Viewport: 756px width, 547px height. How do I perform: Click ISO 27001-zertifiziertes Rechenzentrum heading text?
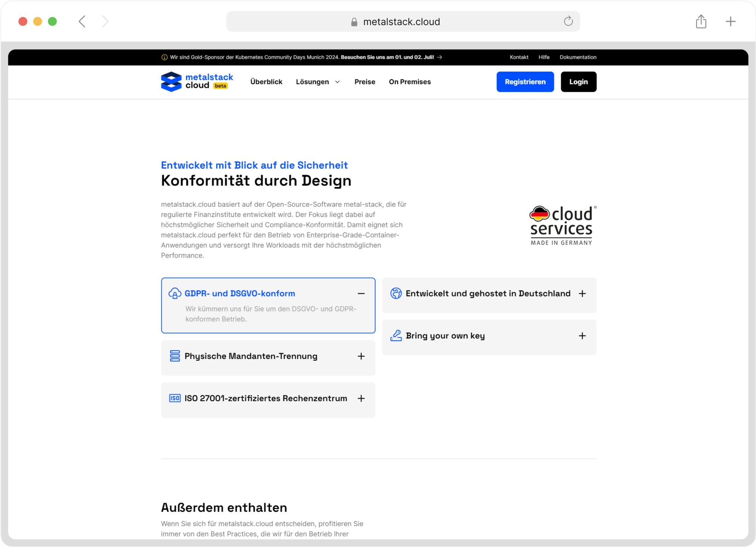pyautogui.click(x=266, y=398)
